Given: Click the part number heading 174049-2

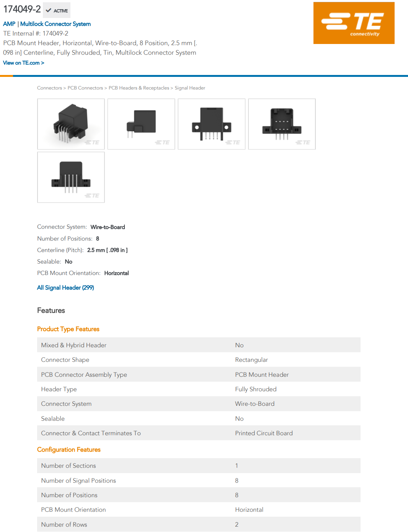Looking at the screenshot, I should coord(22,9).
